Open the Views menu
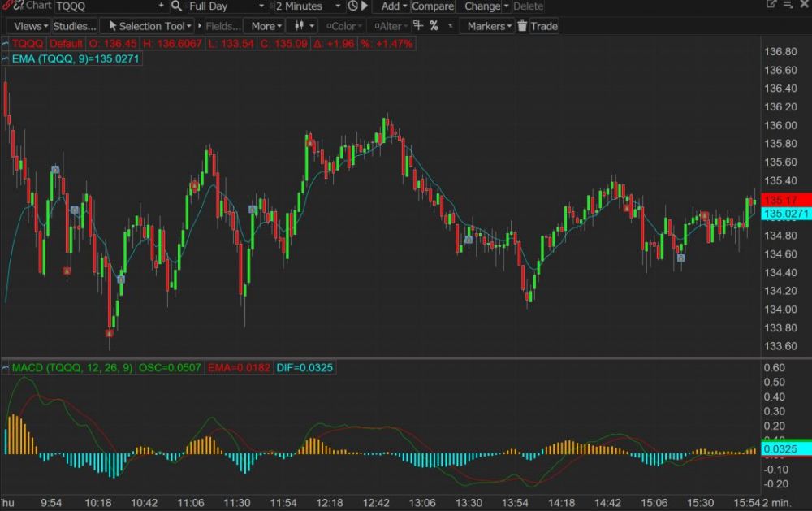Viewport: 812px width, 511px height. [31, 26]
